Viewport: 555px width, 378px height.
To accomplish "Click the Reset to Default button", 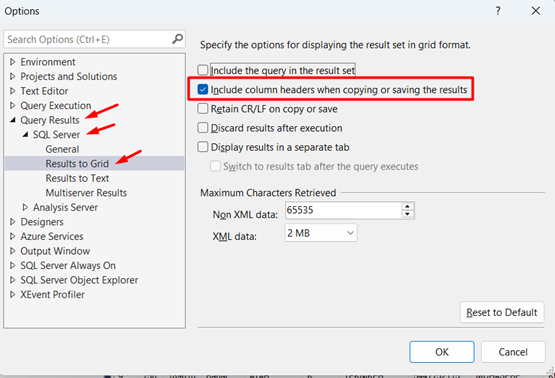I will [x=502, y=312].
